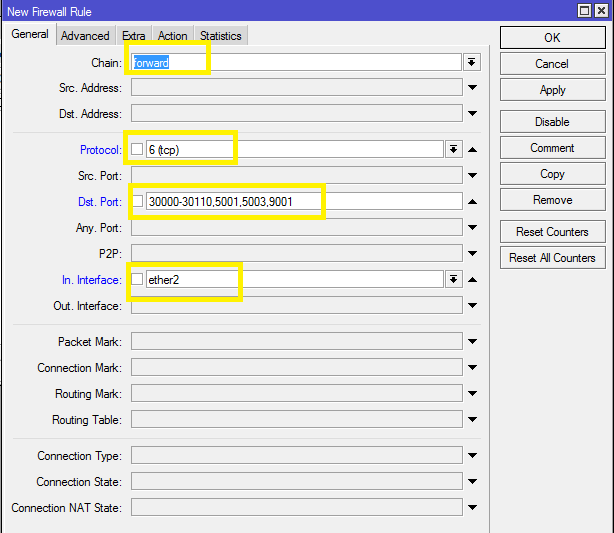Click the empty Packet Mark field
This screenshot has width=614, height=533.
(x=297, y=341)
